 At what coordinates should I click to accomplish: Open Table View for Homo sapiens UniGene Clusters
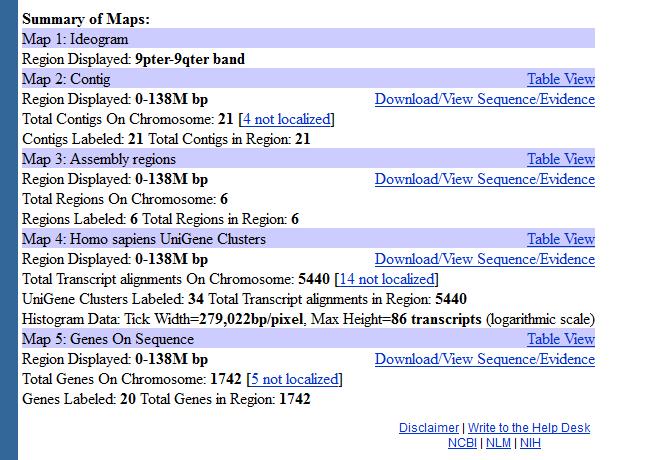pos(561,238)
